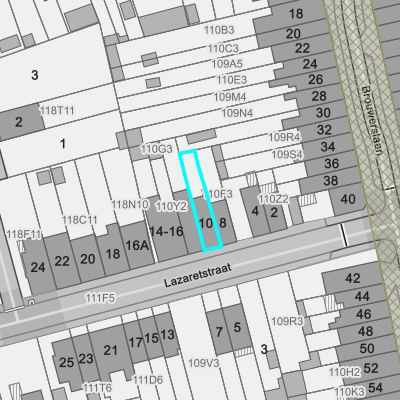Pick house number 44
Image resolution: width=400 pixels, height=400 pixels.
pos(362,296)
